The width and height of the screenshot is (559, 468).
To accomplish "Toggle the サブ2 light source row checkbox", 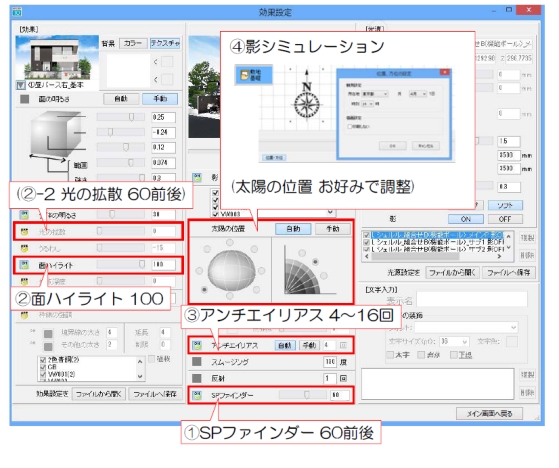I will tap(366, 249).
